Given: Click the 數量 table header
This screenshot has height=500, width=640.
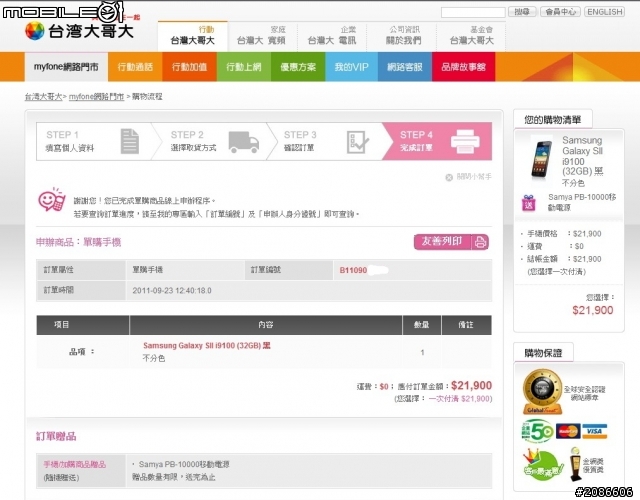Looking at the screenshot, I should tap(422, 325).
